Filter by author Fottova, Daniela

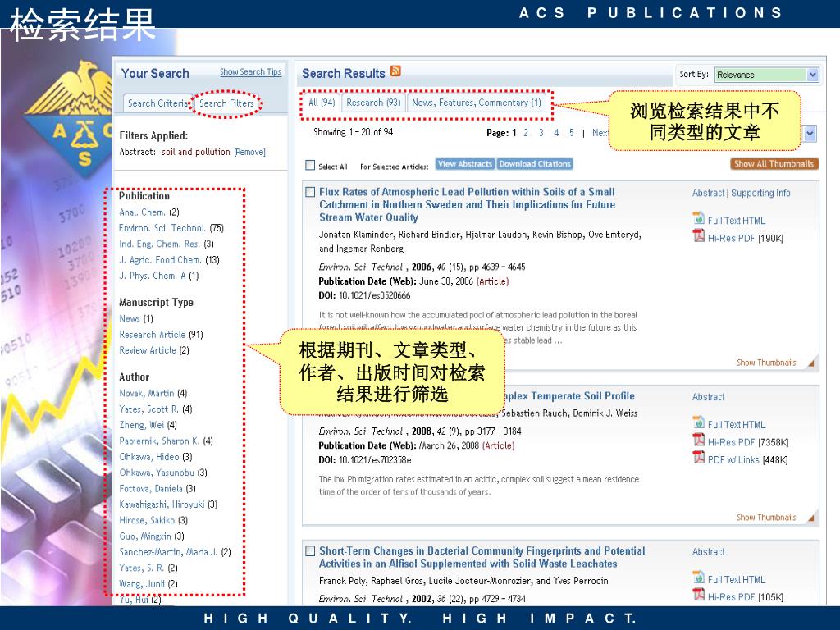151,489
